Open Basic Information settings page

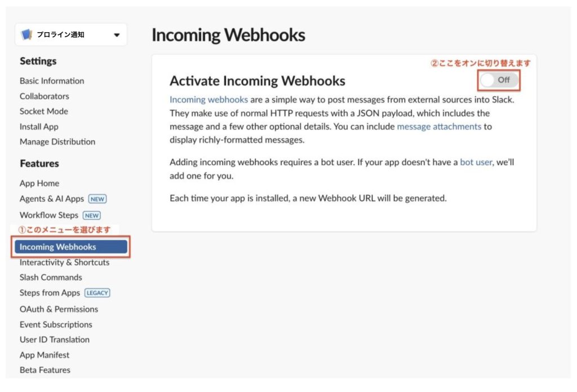(52, 81)
